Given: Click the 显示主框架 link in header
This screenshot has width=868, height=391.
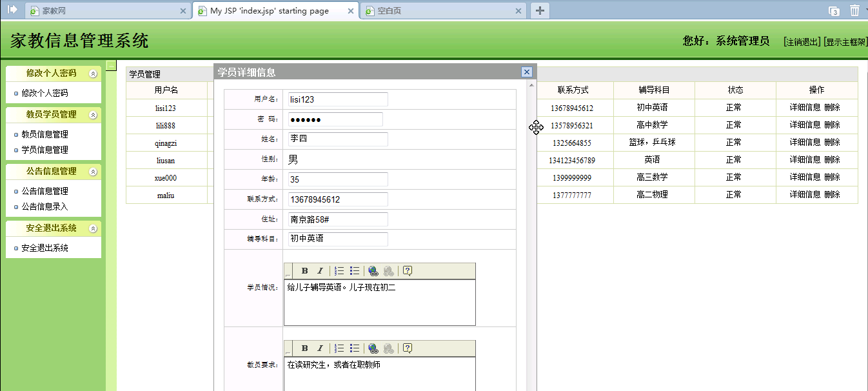Looking at the screenshot, I should click(845, 42).
